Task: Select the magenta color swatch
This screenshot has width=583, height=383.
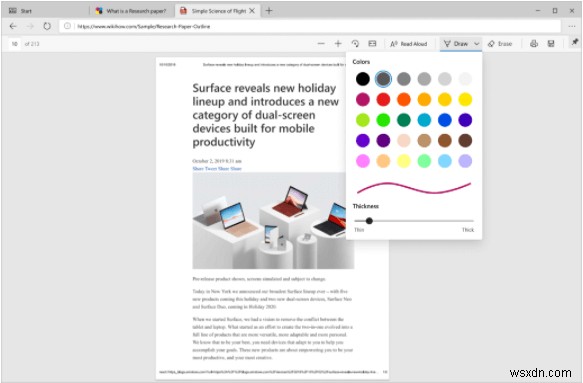Action: click(363, 99)
